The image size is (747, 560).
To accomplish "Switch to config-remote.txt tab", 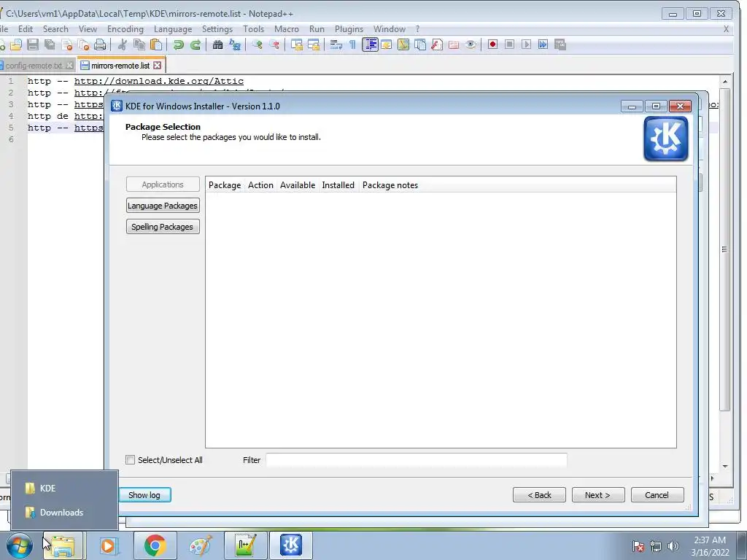I will pos(34,65).
